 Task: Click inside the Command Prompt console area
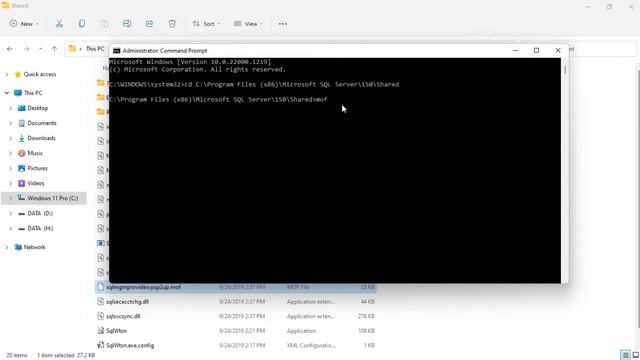coord(335,171)
